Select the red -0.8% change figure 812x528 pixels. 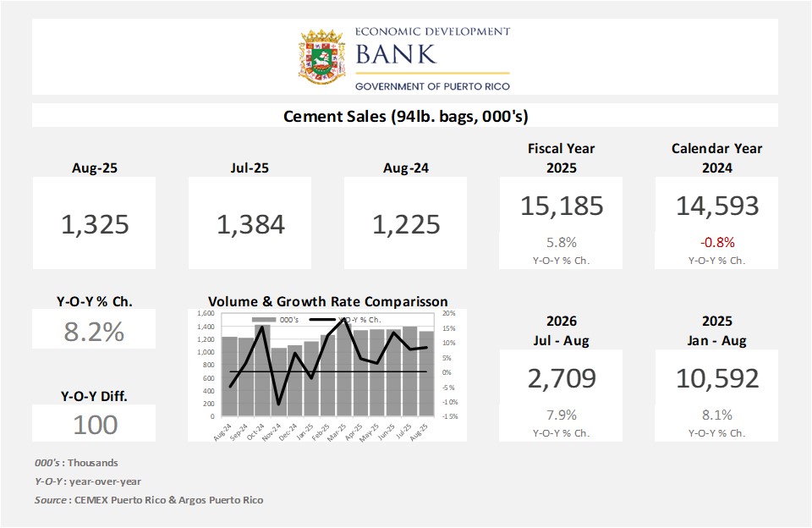716,241
